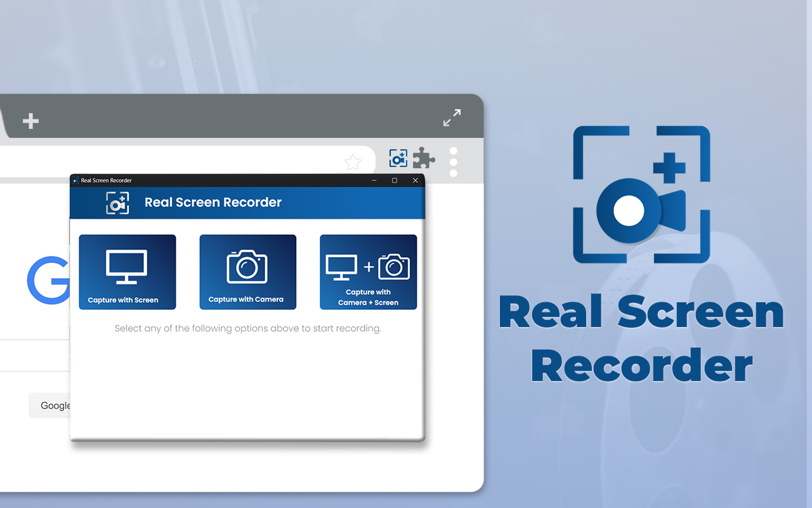Click the large Real Screen Recorder logo on the right
Viewport: 812px width, 508px height.
tap(642, 194)
